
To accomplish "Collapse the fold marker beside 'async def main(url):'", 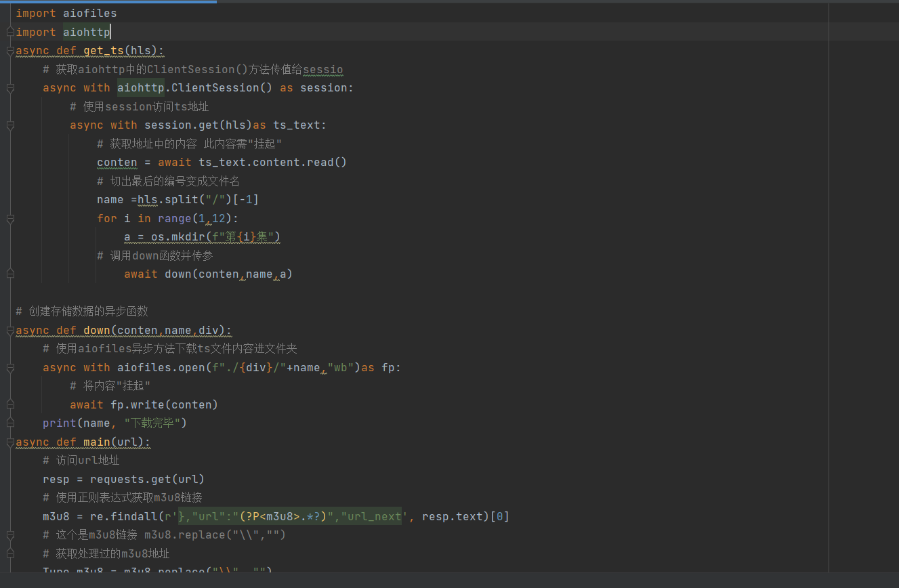I will click(9, 442).
